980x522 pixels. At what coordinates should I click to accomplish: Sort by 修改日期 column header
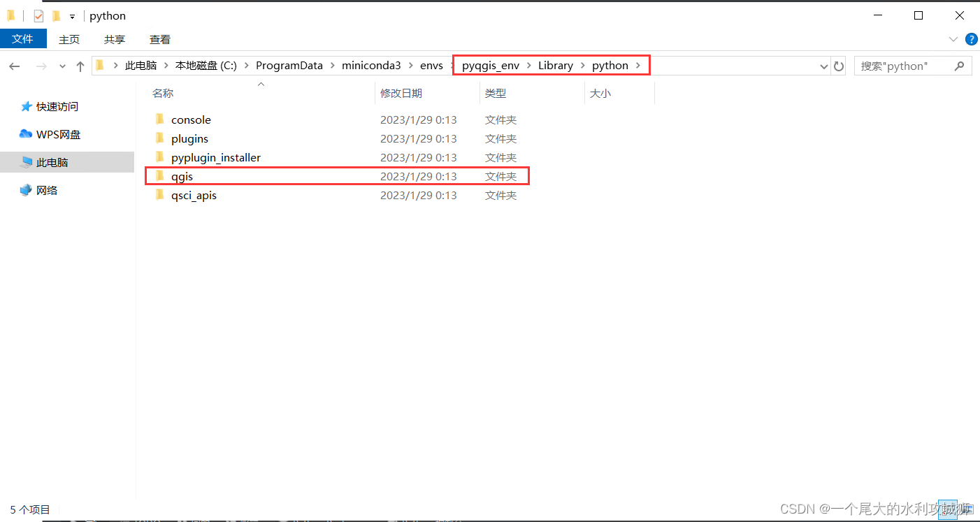click(401, 93)
